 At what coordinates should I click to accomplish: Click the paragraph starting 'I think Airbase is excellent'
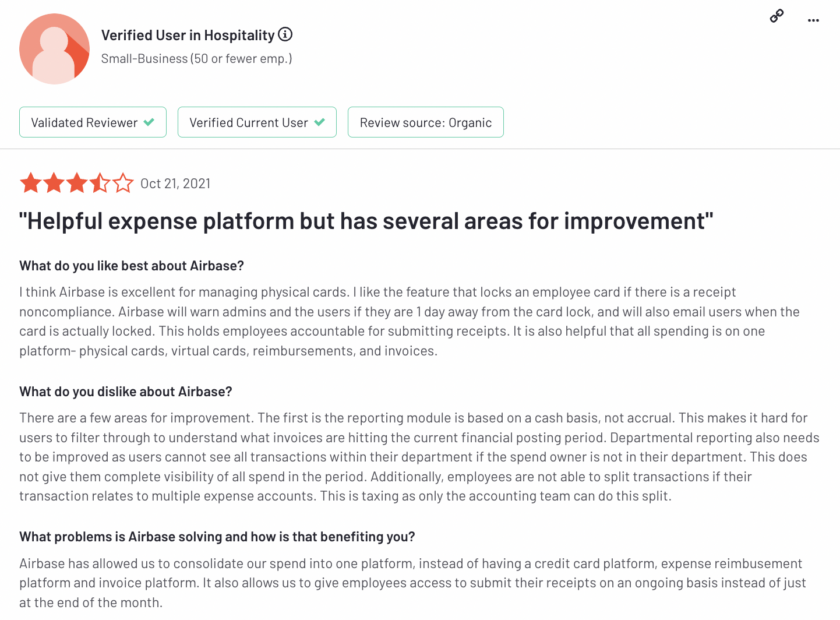point(410,321)
